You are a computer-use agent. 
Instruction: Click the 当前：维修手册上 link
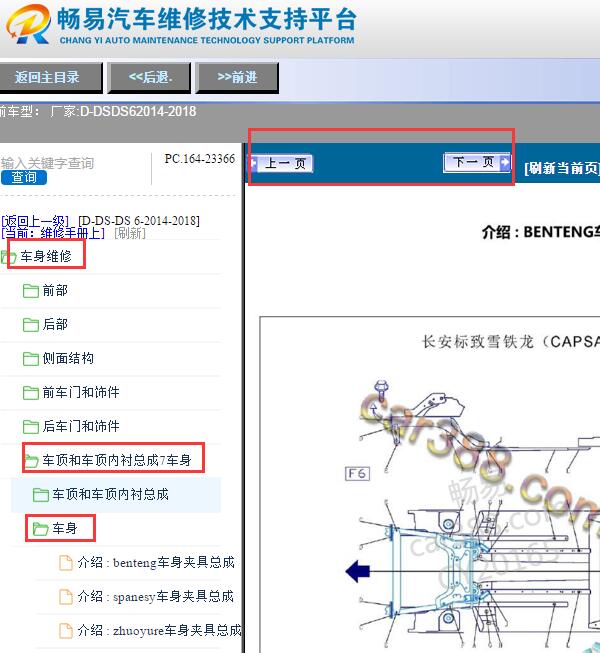(x=53, y=233)
